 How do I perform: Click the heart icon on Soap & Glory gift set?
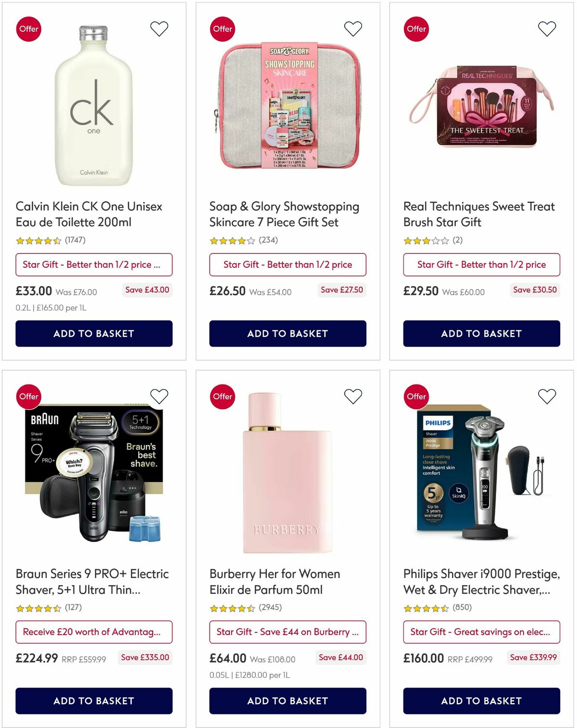[x=353, y=28]
